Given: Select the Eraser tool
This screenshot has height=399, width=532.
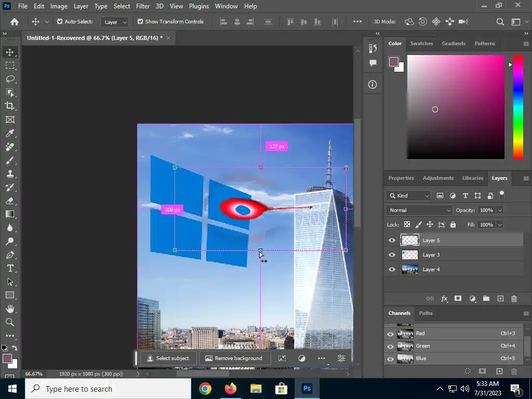Looking at the screenshot, I should point(10,201).
